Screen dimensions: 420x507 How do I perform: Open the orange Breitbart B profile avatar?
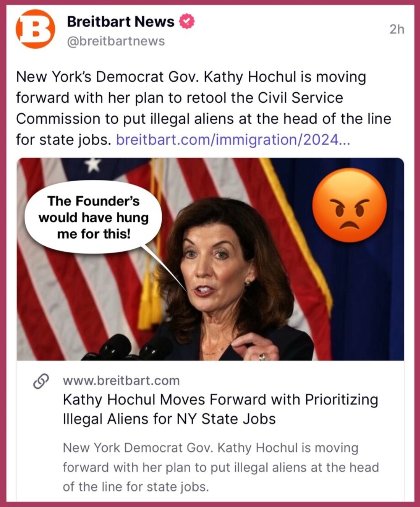click(x=35, y=29)
